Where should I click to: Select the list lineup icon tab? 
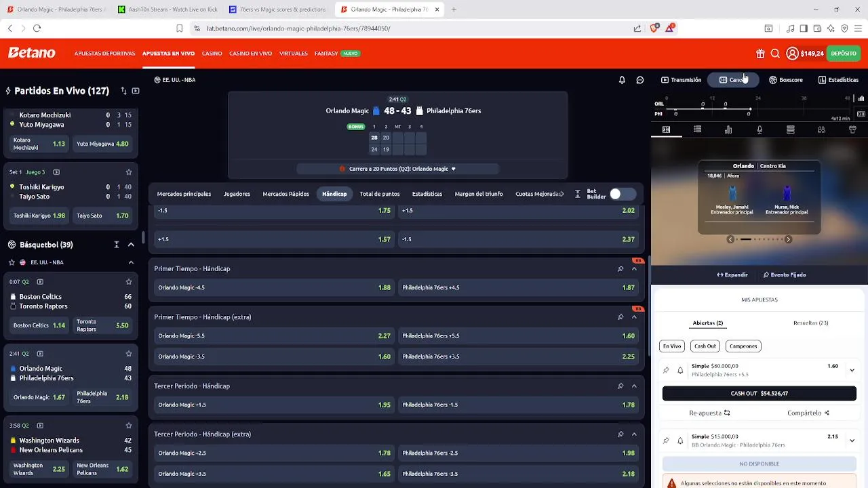tap(697, 129)
